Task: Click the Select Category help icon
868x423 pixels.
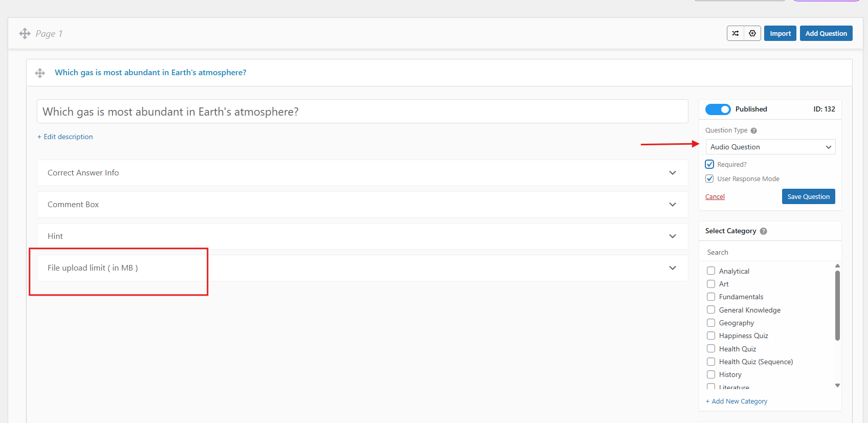Action: (x=763, y=231)
